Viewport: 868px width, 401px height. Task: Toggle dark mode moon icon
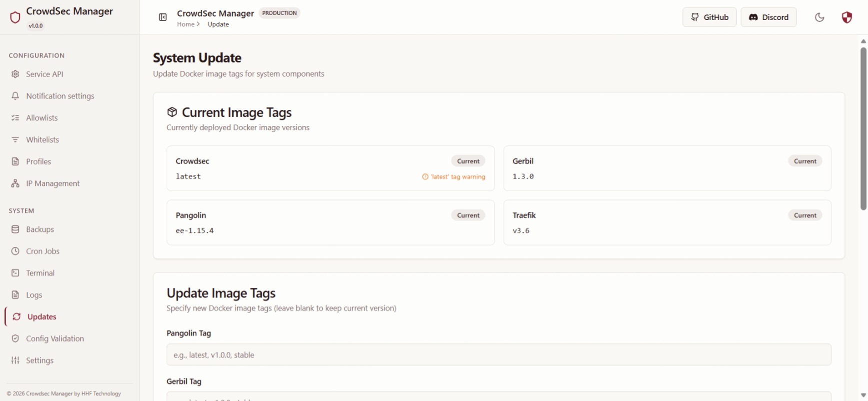click(x=819, y=17)
